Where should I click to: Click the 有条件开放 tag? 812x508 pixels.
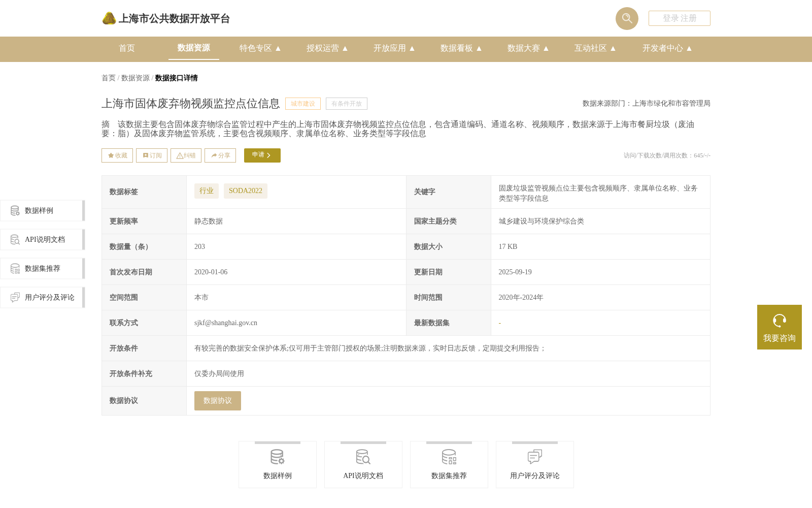coord(347,104)
